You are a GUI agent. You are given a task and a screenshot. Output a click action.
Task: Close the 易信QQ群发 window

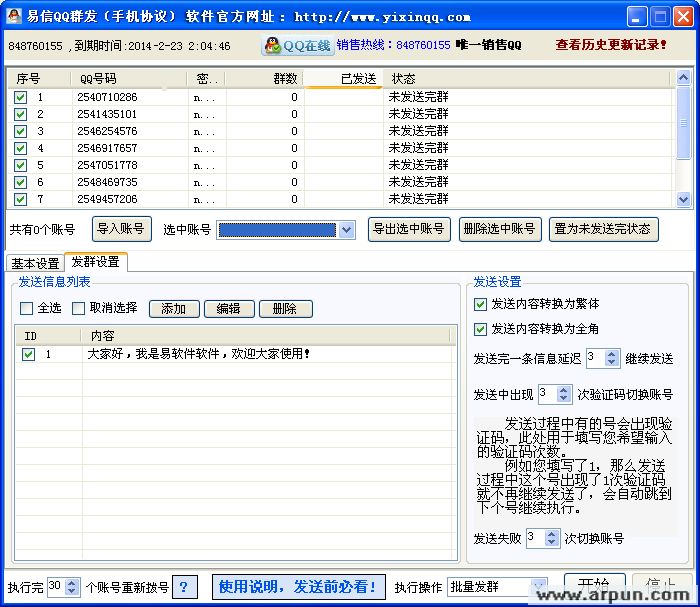[683, 17]
